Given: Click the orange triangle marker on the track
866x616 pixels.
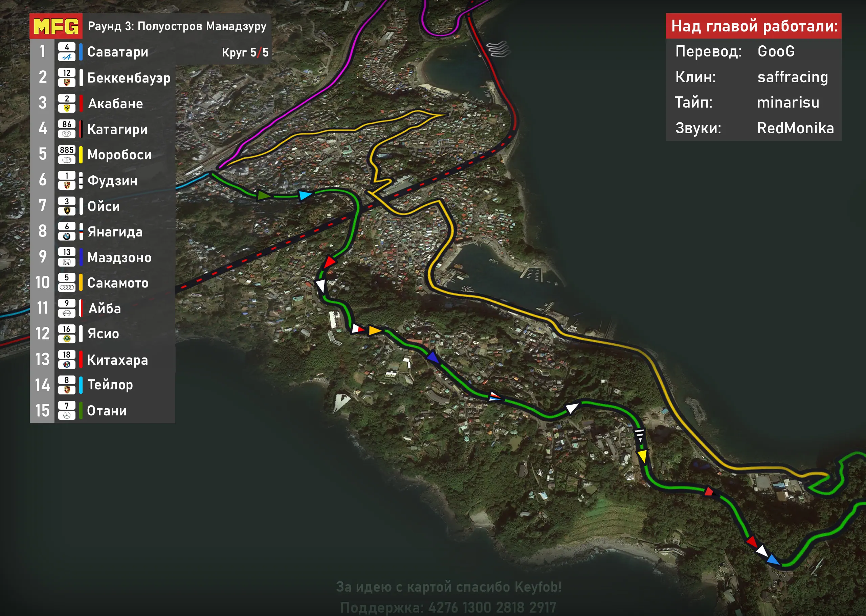Looking at the screenshot, I should click(375, 330).
